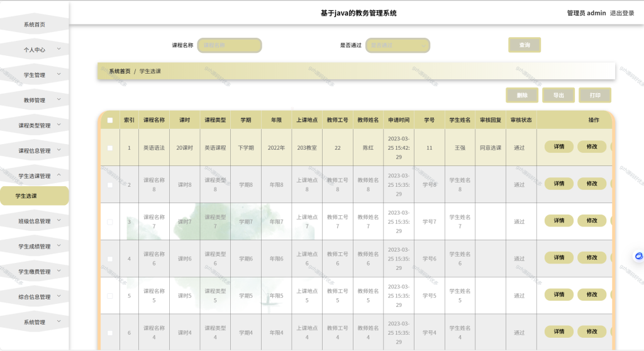This screenshot has width=644, height=351.
Task: Check the row for 课程名称6
Action: pos(110,259)
